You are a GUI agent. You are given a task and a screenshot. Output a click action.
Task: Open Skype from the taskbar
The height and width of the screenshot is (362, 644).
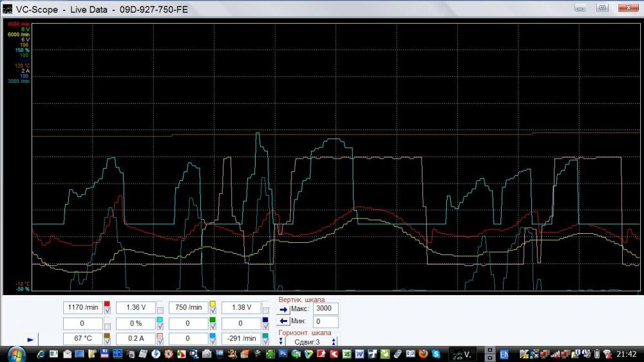436,354
